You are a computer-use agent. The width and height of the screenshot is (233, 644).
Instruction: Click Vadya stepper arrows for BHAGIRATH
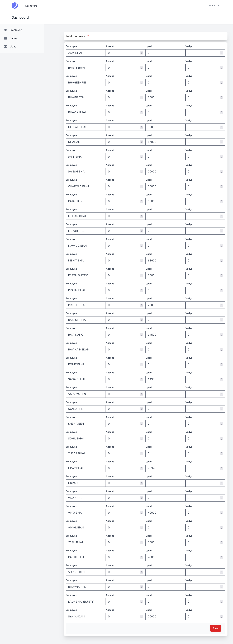tap(221, 97)
